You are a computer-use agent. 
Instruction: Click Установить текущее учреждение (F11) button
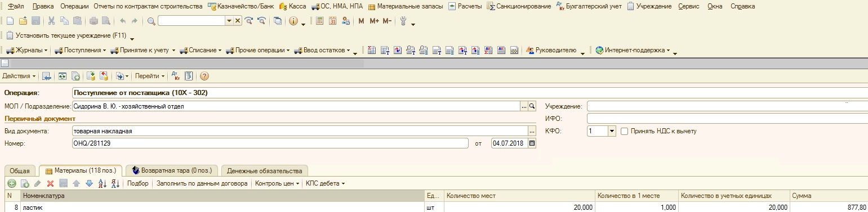click(x=66, y=35)
